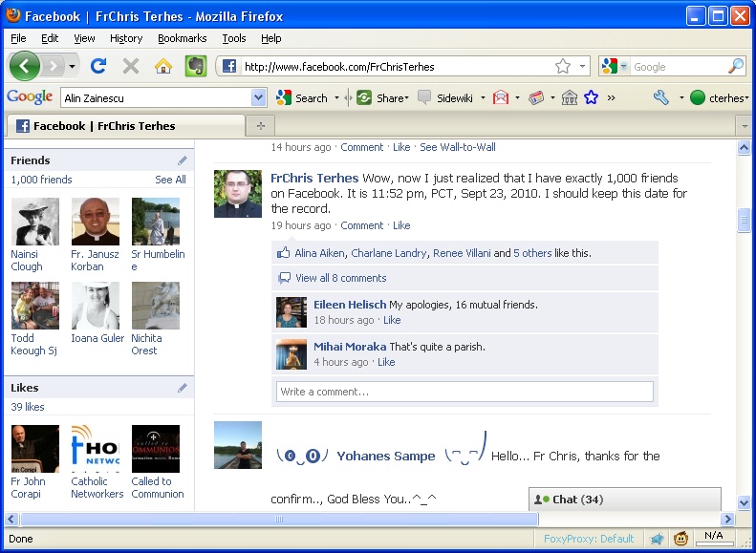Image resolution: width=756 pixels, height=553 pixels.
Task: Edit the Friends box pencil icon
Action: (182, 160)
